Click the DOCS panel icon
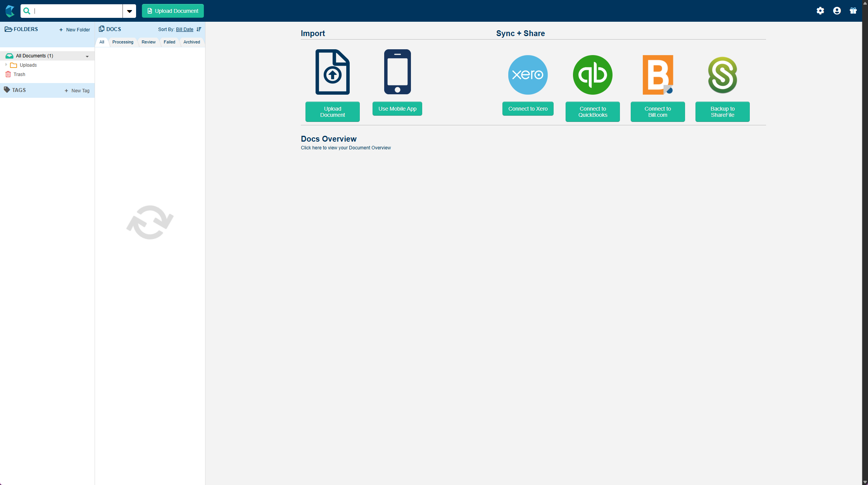868x485 pixels. (102, 29)
